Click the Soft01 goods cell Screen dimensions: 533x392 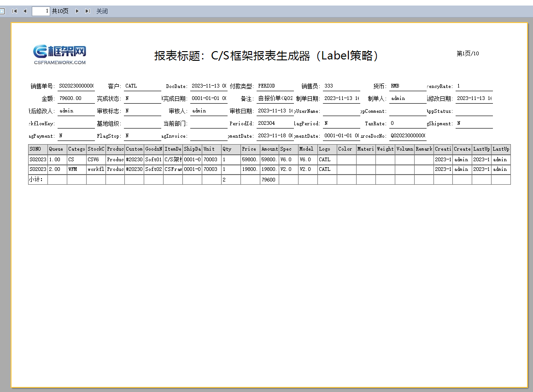pyautogui.click(x=154, y=159)
